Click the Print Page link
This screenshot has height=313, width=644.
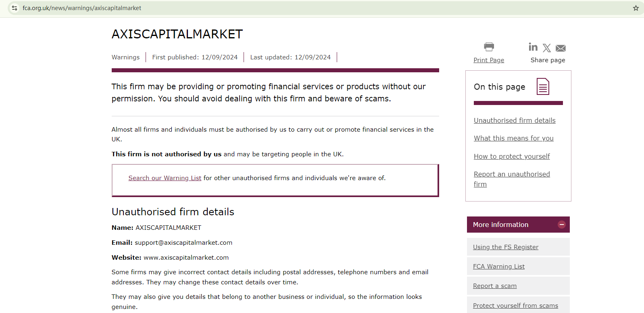[x=489, y=60]
